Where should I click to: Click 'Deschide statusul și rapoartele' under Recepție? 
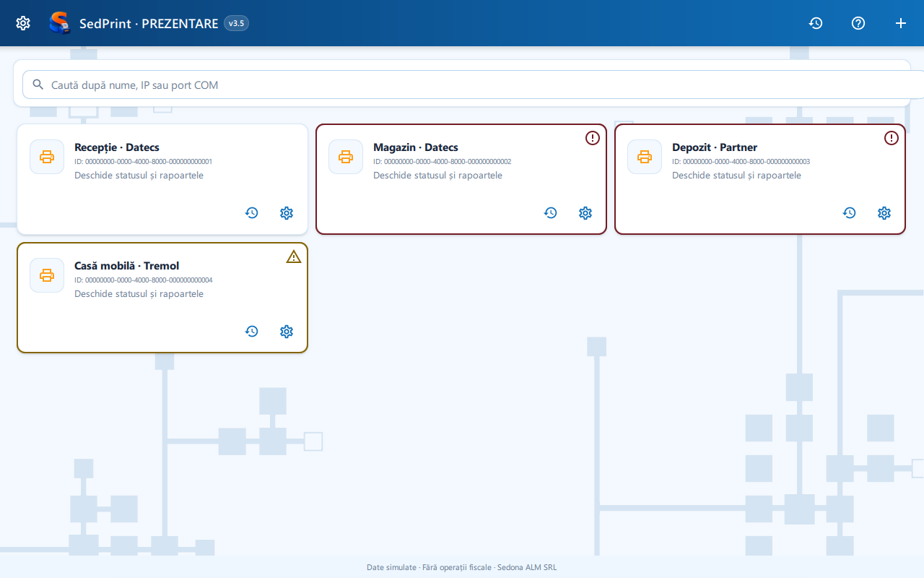click(x=139, y=176)
